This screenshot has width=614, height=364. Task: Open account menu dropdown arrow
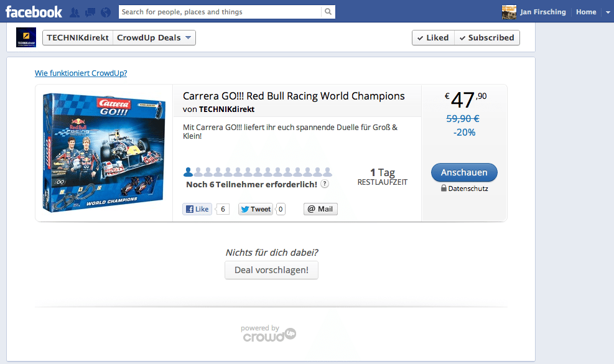(607, 12)
